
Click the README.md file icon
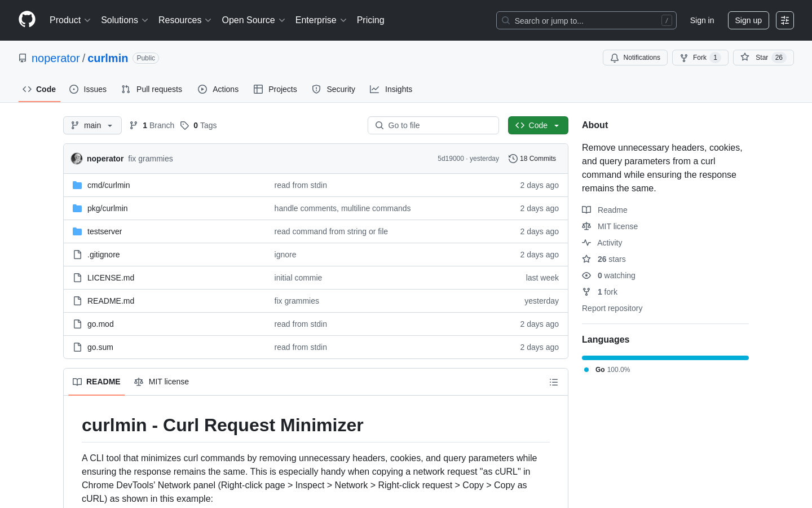[x=77, y=301]
